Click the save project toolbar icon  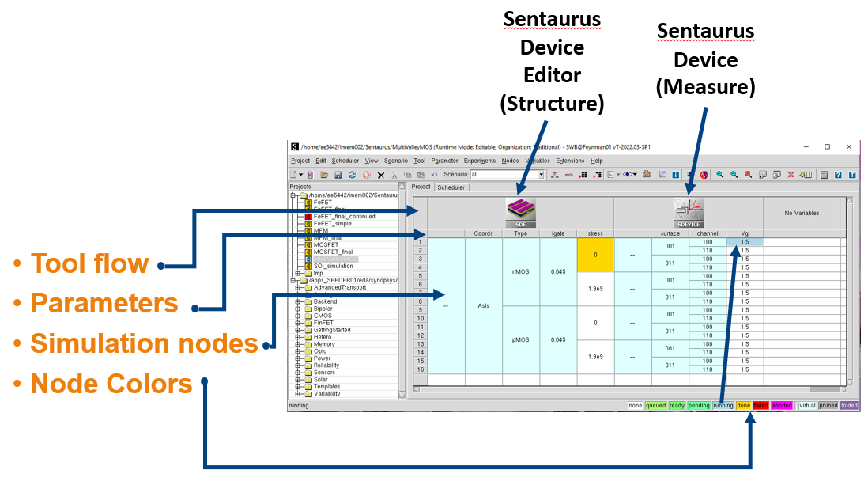tap(338, 174)
